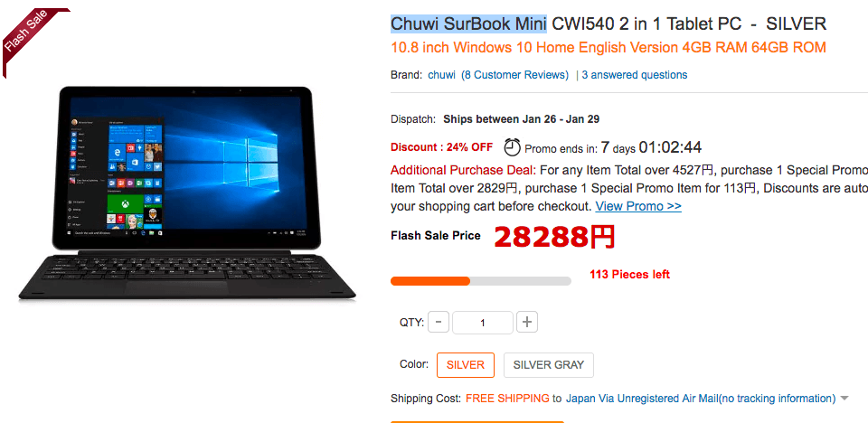The width and height of the screenshot is (868, 423).
Task: Expand the shipping method dropdown arrow
Action: [x=844, y=399]
